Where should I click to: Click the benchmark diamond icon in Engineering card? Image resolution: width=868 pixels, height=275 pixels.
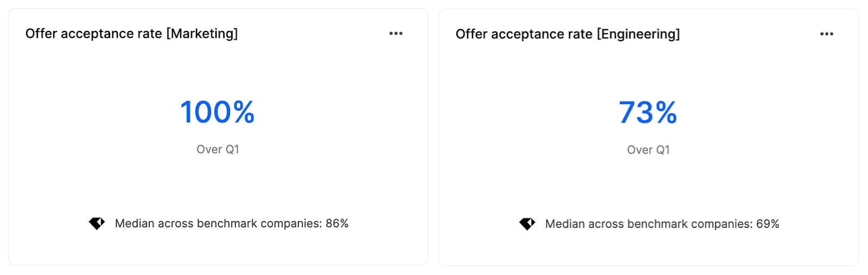point(527,224)
